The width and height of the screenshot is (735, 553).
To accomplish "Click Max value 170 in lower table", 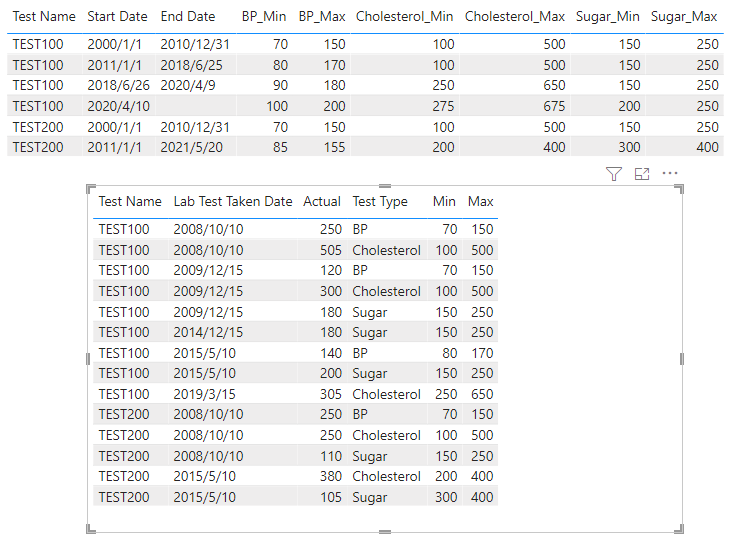I will coord(482,353).
